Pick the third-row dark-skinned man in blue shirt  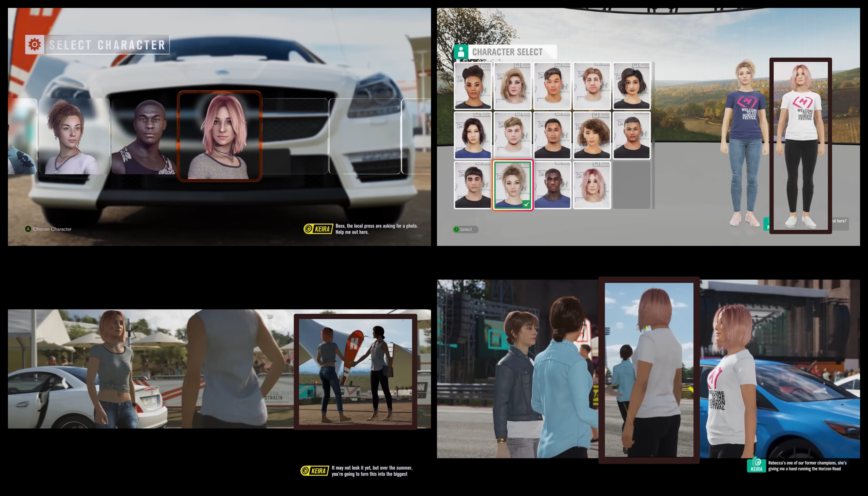point(552,185)
